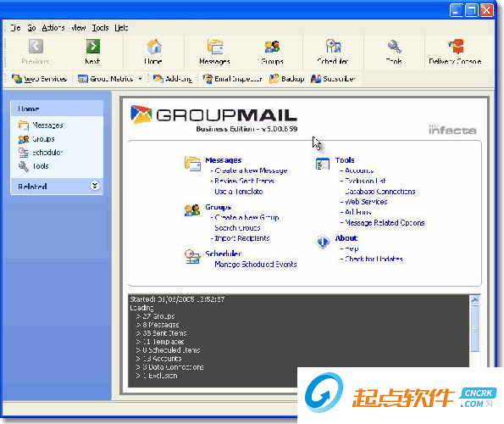
Task: Open Web Services in secondary toolbar
Action: pos(39,79)
